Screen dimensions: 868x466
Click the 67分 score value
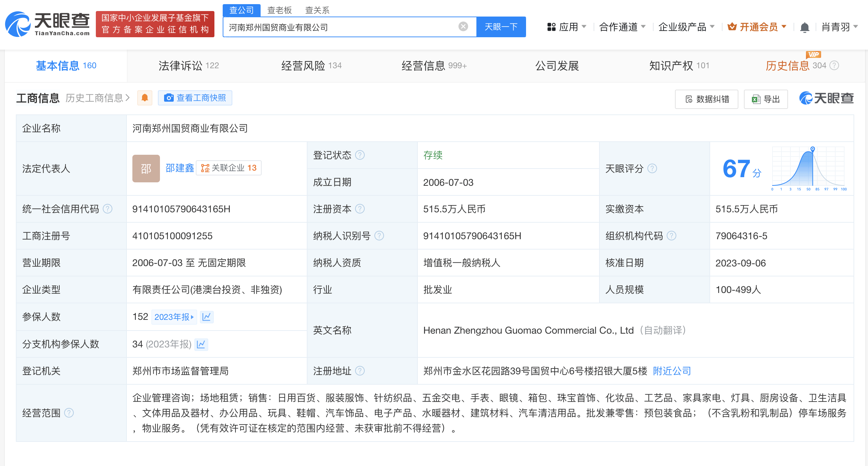click(741, 169)
